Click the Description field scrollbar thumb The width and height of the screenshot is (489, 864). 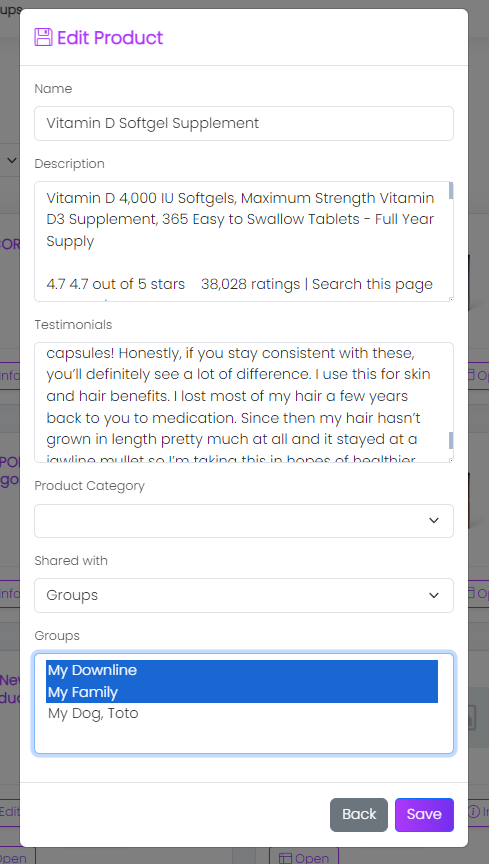click(451, 190)
